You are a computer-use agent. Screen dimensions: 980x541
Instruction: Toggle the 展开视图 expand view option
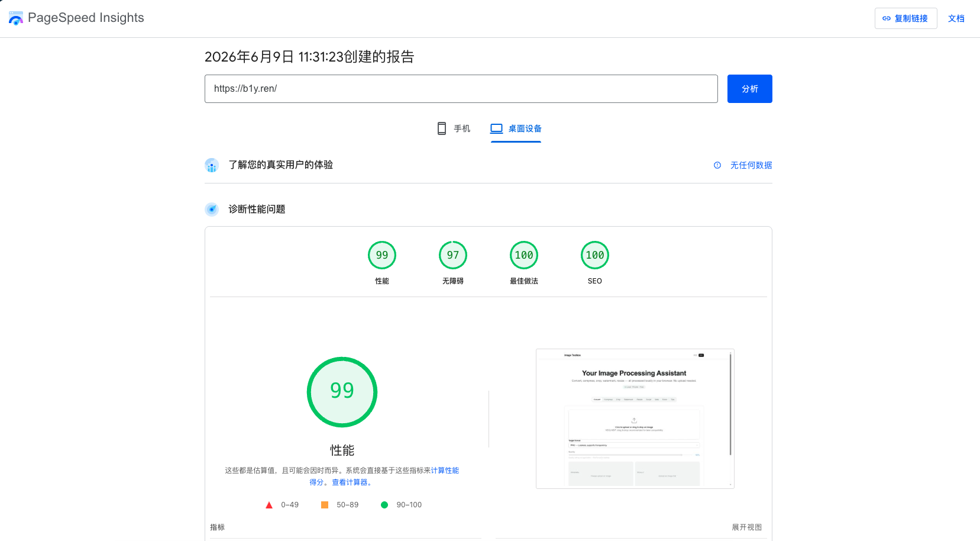[746, 527]
